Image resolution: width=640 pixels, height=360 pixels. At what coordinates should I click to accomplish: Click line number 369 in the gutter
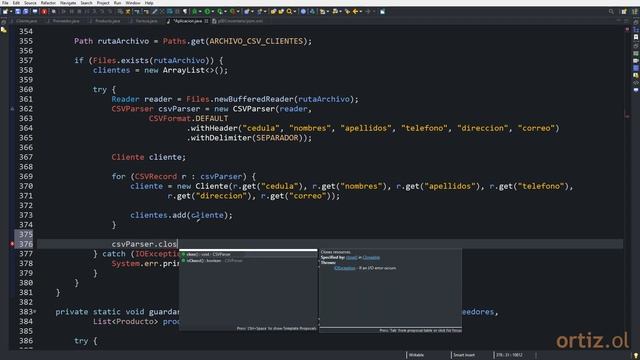(26, 176)
